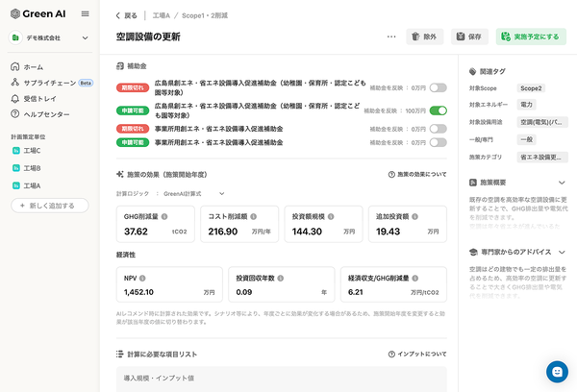
Task: Click the 戻る back link
Action: point(126,15)
